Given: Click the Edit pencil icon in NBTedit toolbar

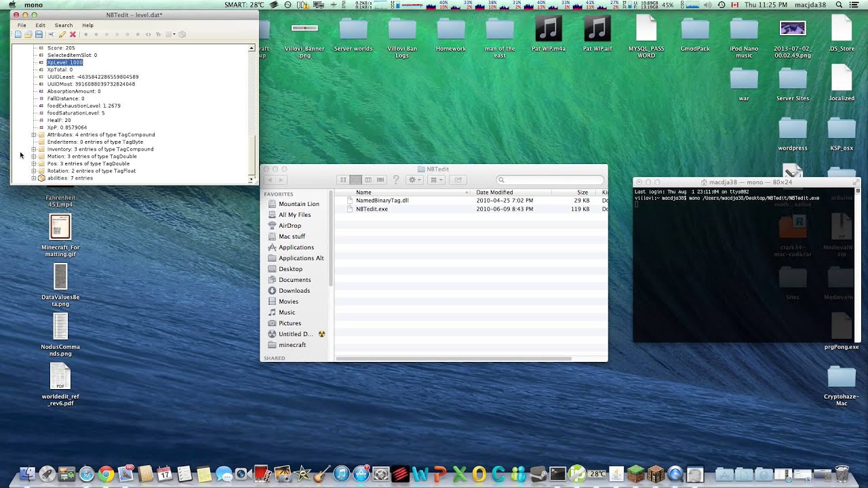Looking at the screenshot, I should 62,35.
